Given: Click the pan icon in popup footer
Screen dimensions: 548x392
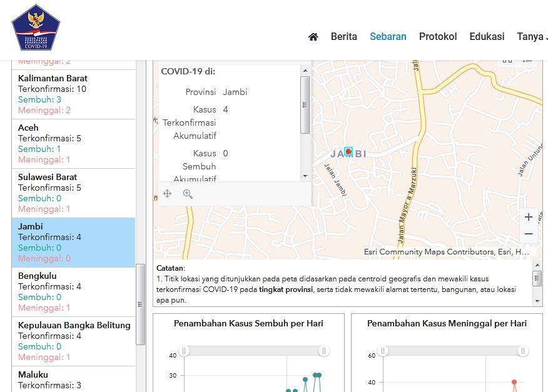Looking at the screenshot, I should [x=167, y=194].
